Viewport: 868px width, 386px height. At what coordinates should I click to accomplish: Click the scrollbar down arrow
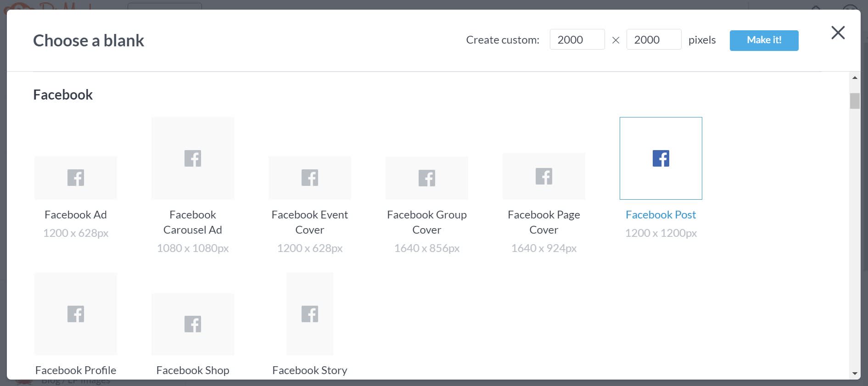(x=855, y=374)
